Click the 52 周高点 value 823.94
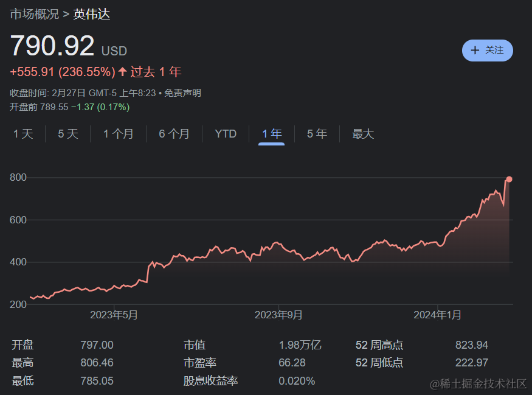The width and height of the screenshot is (532, 395). [x=472, y=345]
